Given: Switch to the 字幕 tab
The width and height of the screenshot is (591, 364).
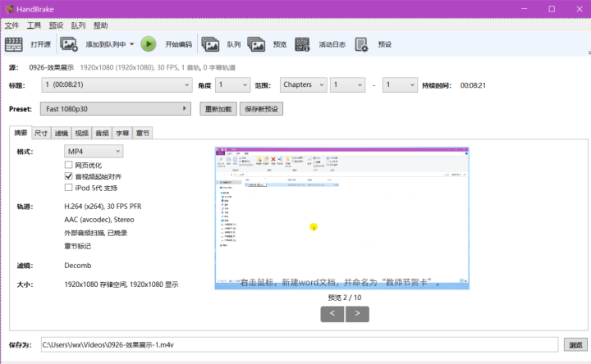Looking at the screenshot, I should click(122, 133).
